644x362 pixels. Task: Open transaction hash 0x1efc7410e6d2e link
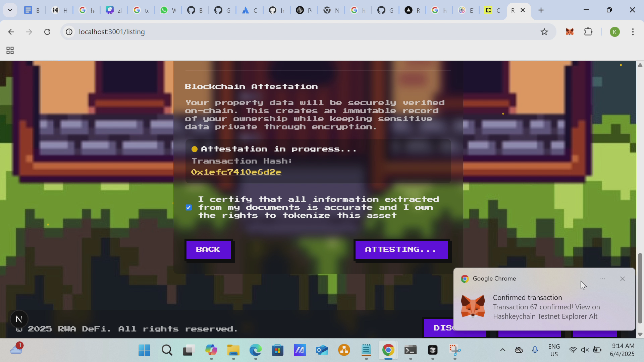[236, 172]
